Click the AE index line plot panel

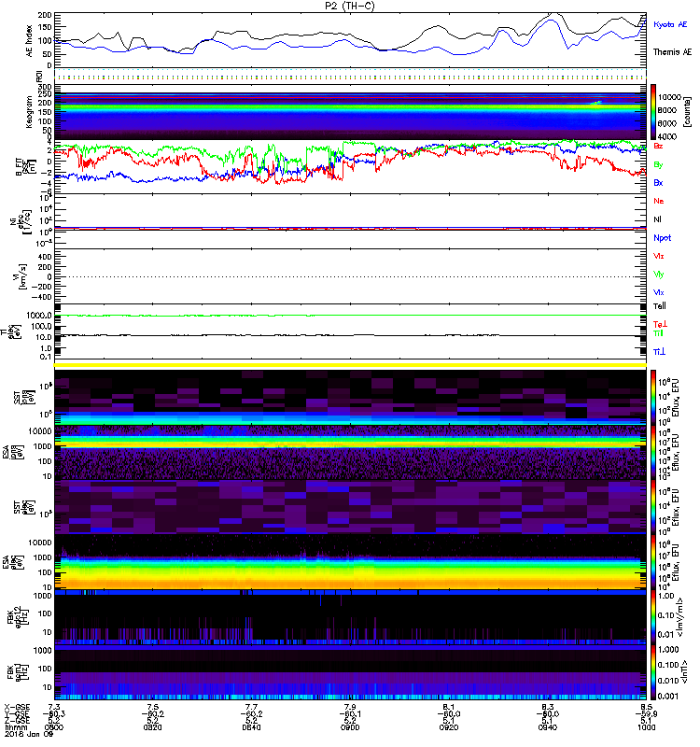350,40
